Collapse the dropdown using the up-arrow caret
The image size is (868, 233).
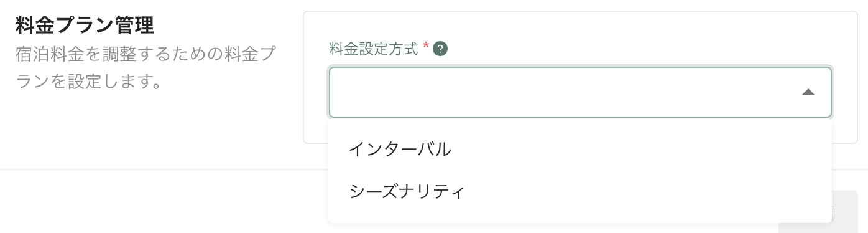point(808,92)
